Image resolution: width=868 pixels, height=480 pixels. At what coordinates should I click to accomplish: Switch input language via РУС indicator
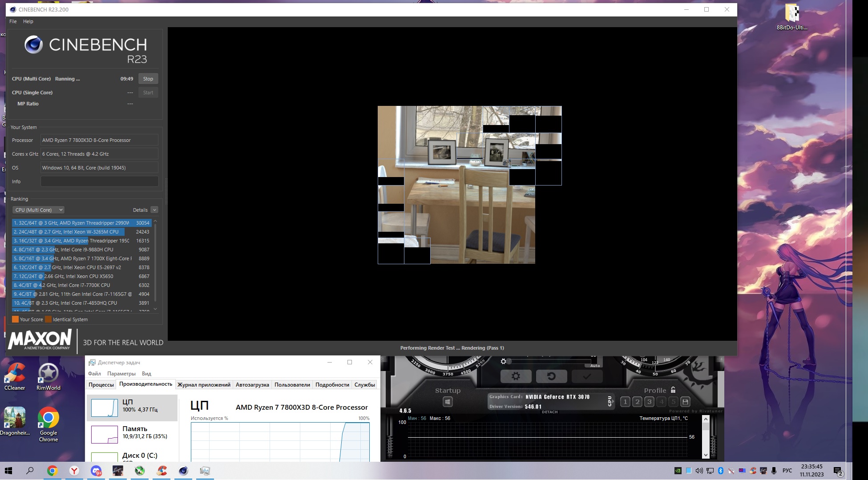tap(787, 471)
